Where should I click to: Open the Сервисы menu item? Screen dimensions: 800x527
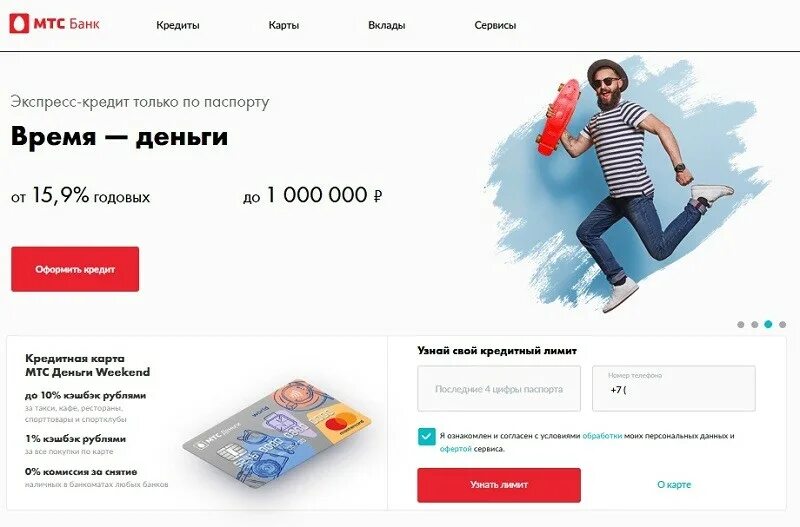point(495,25)
